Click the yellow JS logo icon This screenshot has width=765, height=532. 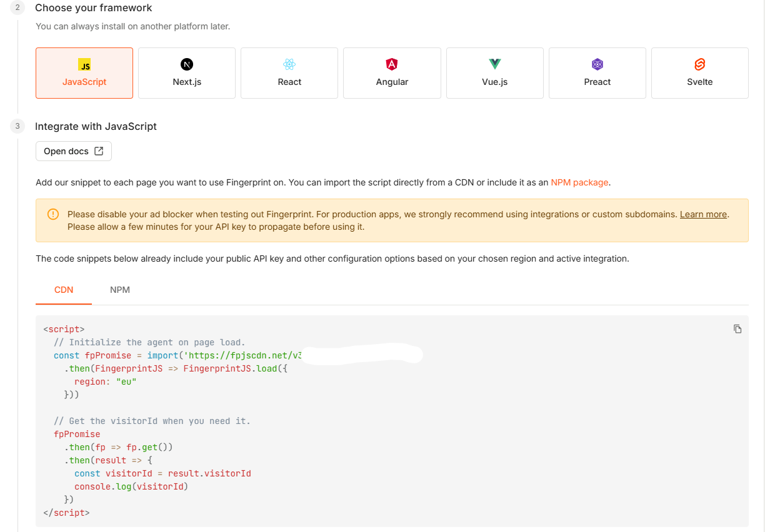[84, 65]
